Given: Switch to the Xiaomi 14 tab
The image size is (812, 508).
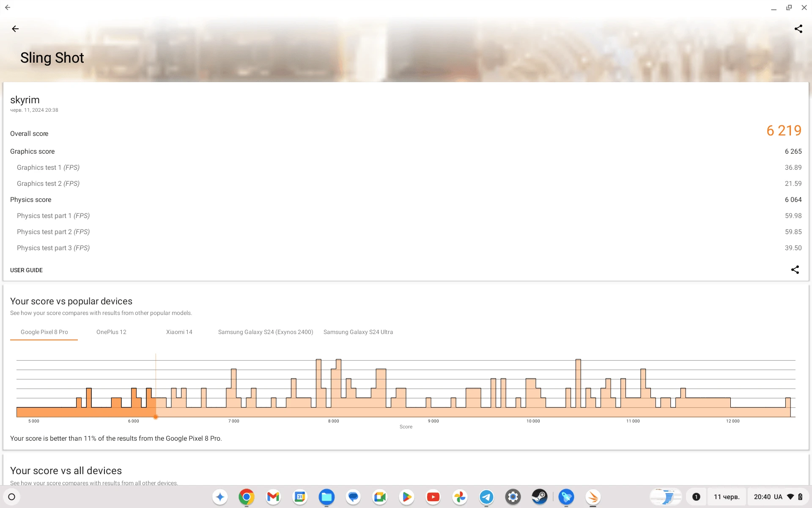Looking at the screenshot, I should click(x=179, y=332).
